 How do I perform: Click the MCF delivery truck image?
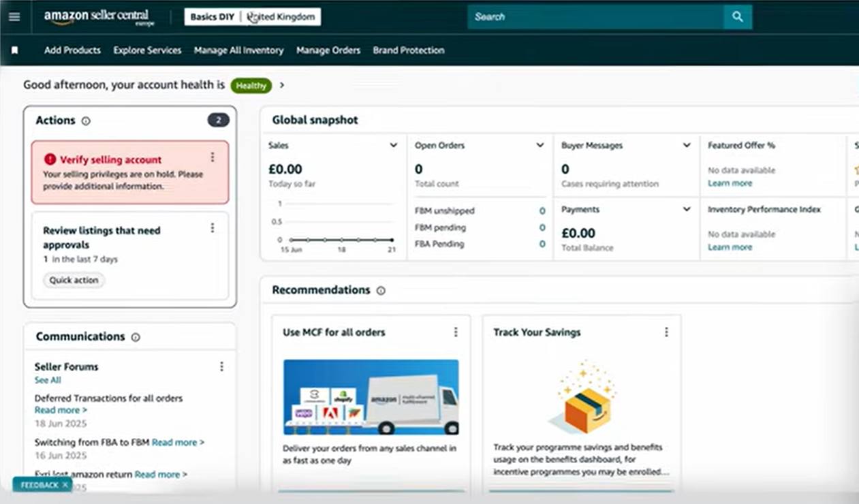pyautogui.click(x=371, y=397)
